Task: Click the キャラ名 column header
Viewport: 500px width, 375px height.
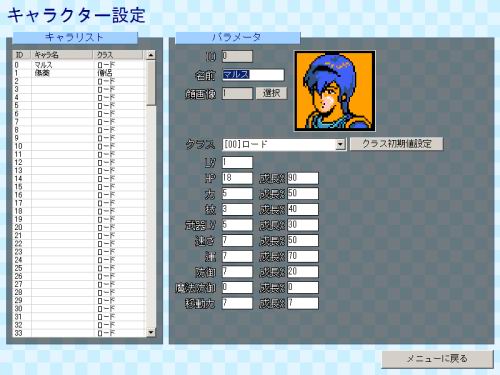Action: tap(62, 55)
